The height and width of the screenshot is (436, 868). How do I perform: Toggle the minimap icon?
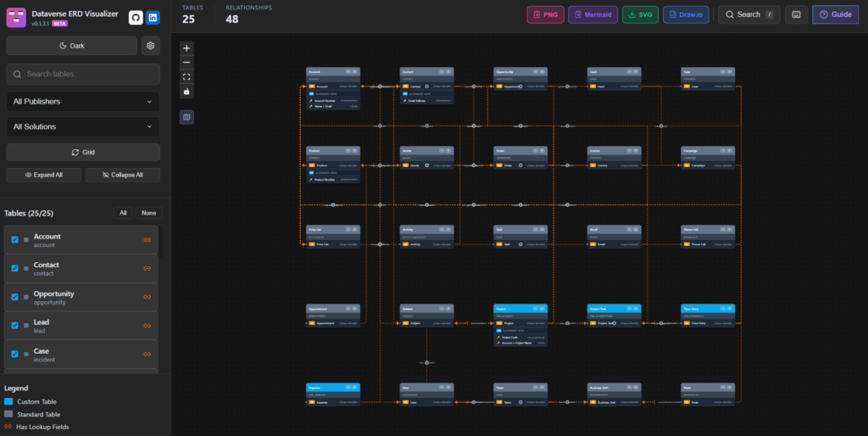[186, 116]
